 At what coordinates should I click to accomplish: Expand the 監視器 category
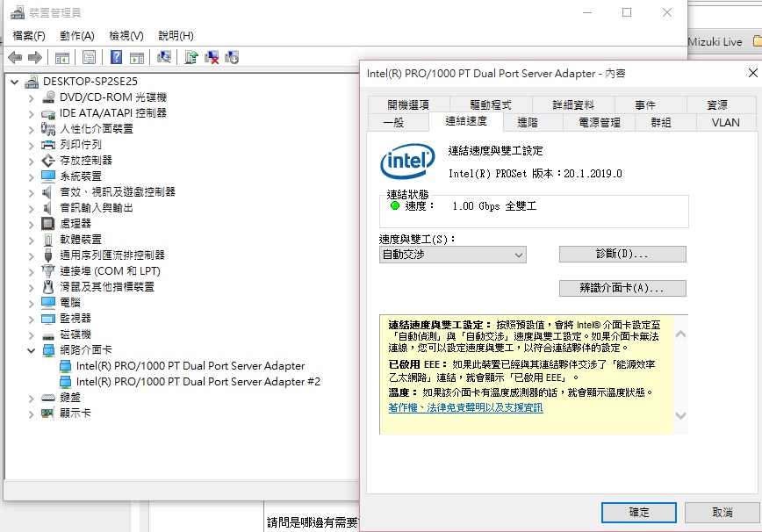click(32, 319)
